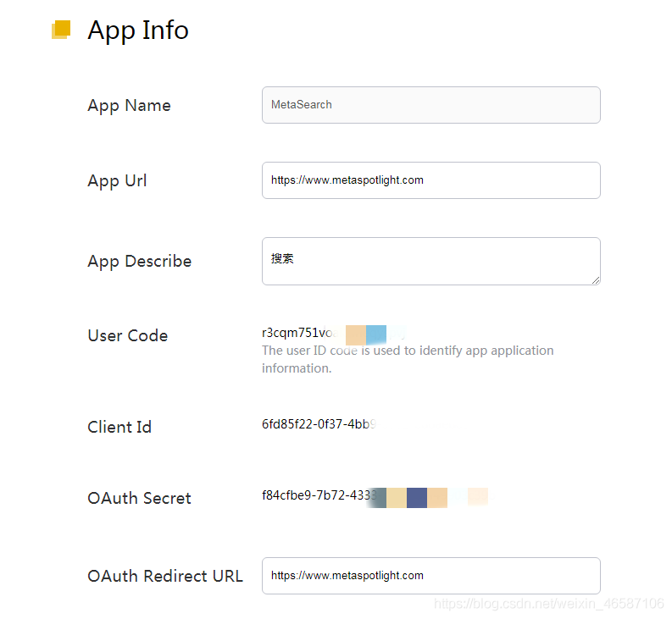Click the Client Id label

coord(119,427)
